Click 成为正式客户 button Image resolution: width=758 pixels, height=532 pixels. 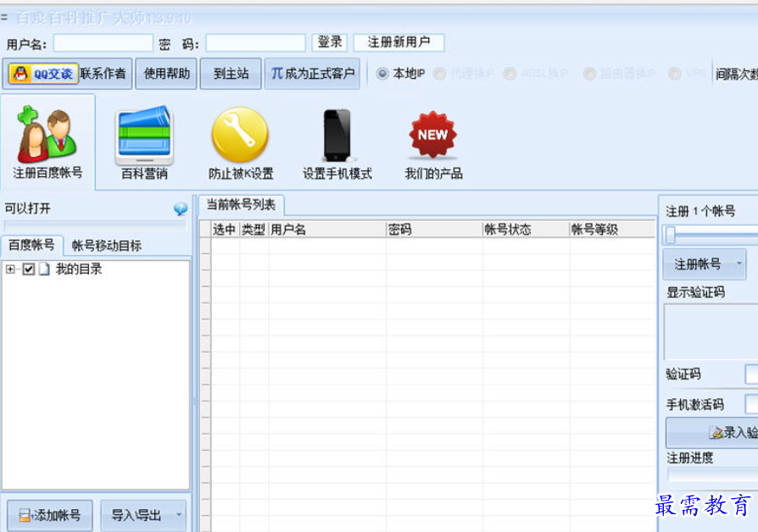[312, 74]
